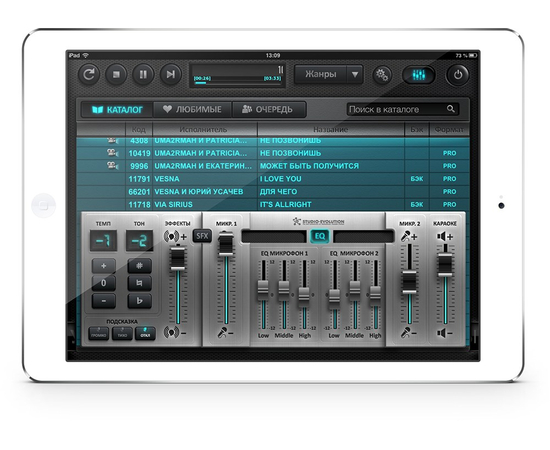Stop playback with the square stop button
The image size is (550, 450).
click(x=116, y=75)
